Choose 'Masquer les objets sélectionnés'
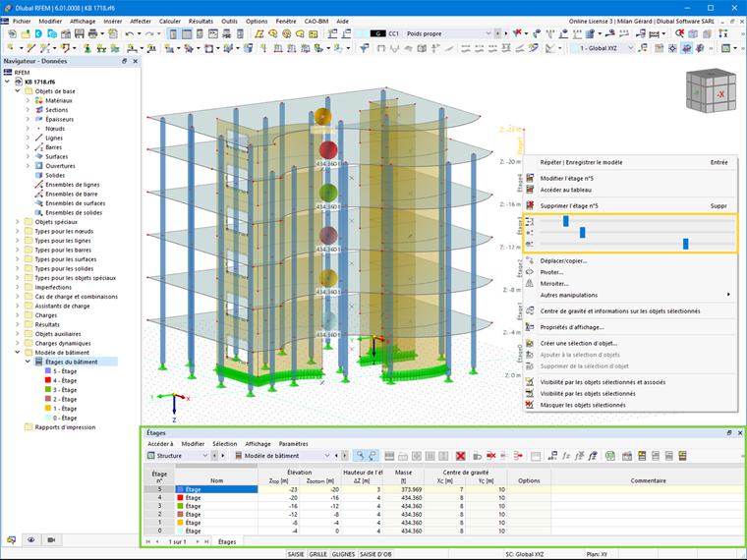Viewport: 747px width, 560px height. click(x=583, y=405)
